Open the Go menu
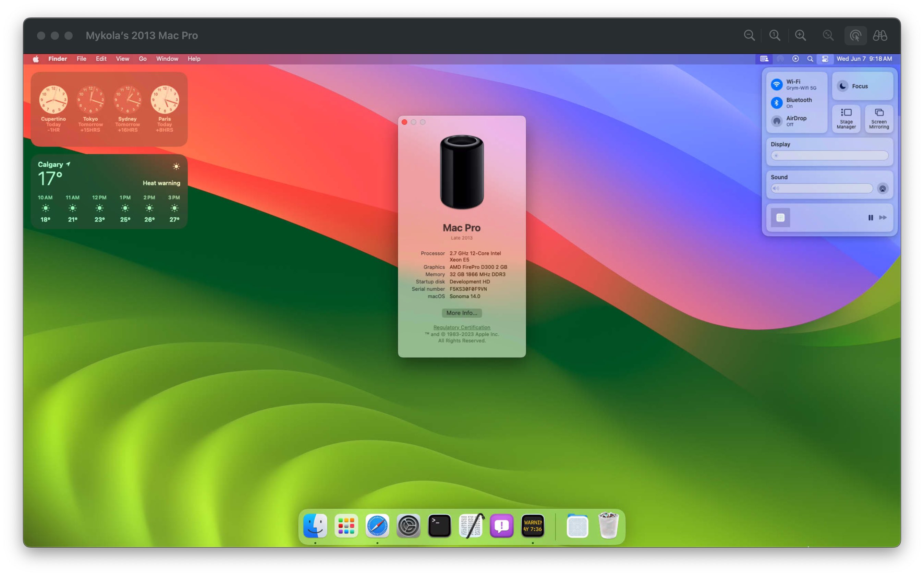 [142, 59]
